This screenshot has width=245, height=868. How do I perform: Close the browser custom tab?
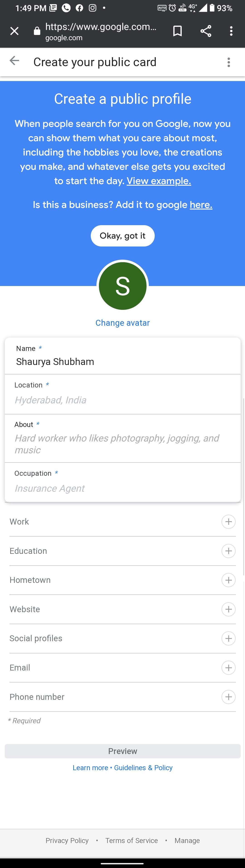point(15,31)
